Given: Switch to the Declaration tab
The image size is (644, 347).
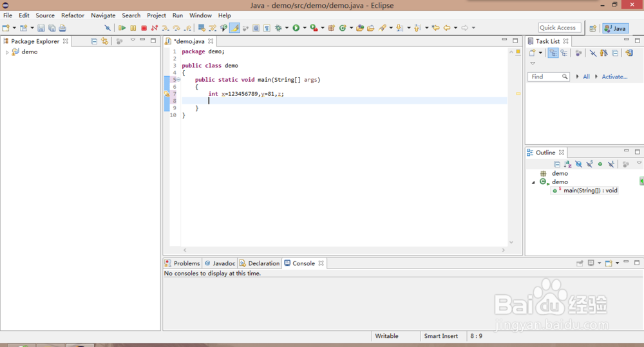Looking at the screenshot, I should (x=260, y=263).
